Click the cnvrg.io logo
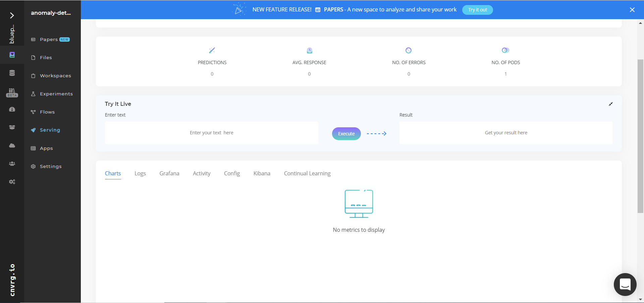This screenshot has width=644, height=303. [12, 280]
